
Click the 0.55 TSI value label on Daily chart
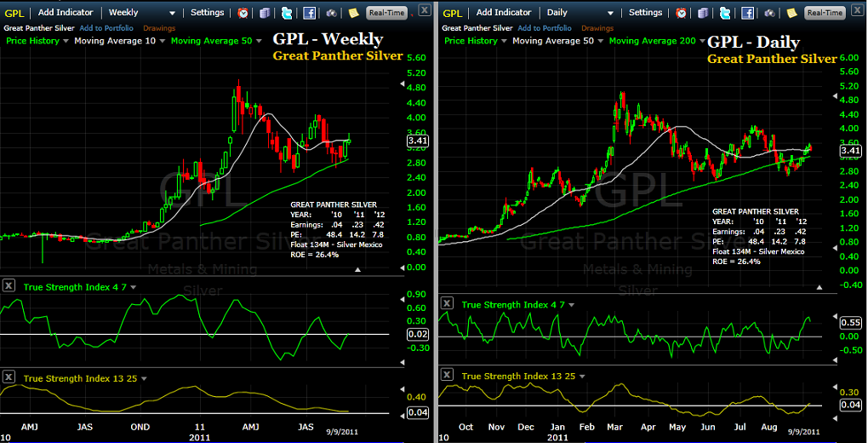pos(851,322)
